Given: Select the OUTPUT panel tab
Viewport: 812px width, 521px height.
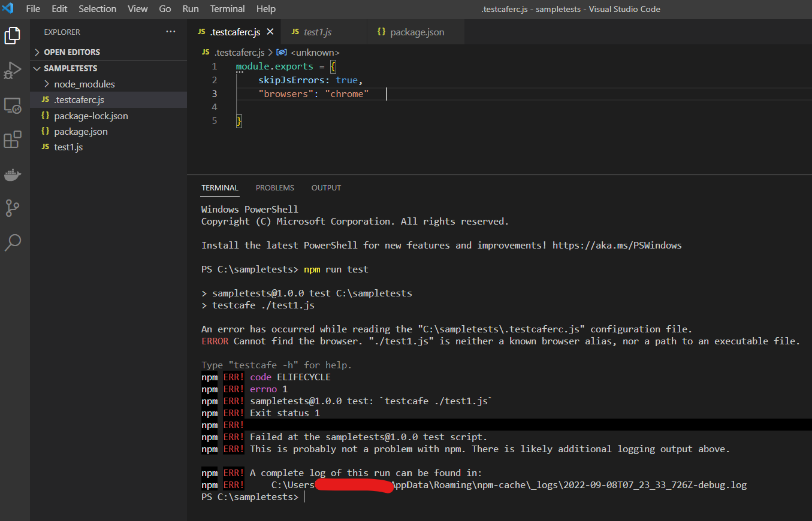Looking at the screenshot, I should tap(326, 187).
